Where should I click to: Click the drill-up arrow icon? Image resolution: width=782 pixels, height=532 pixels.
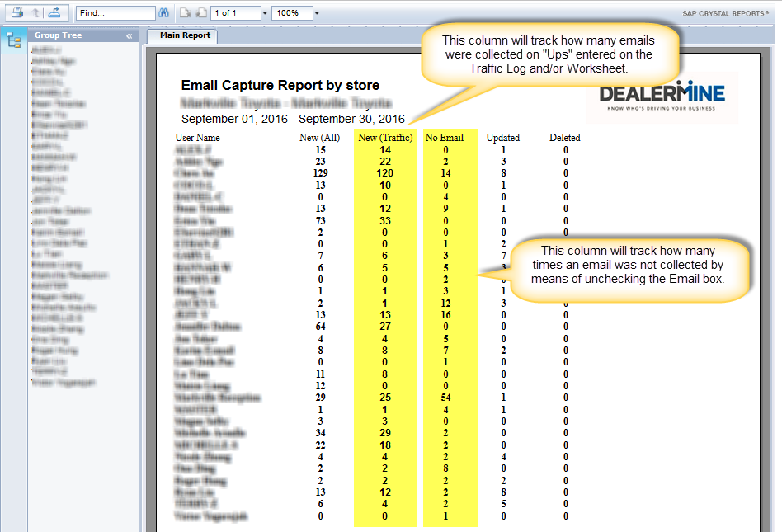click(x=35, y=13)
